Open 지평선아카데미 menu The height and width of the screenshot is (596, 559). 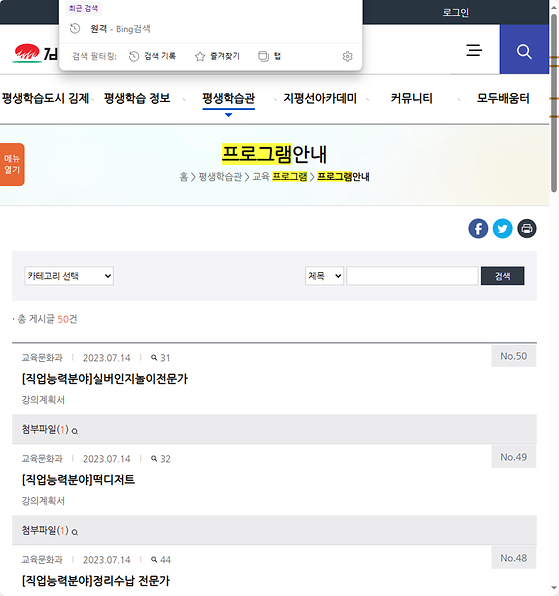pos(320,98)
